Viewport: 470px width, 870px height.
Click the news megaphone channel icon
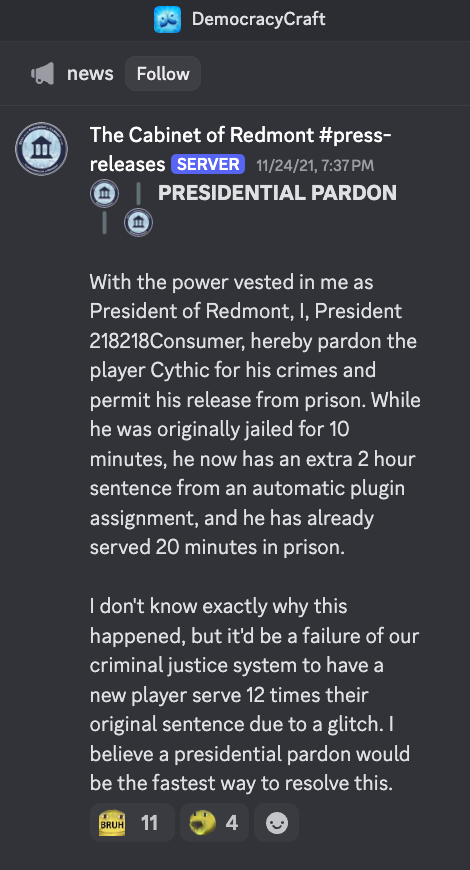[43, 73]
